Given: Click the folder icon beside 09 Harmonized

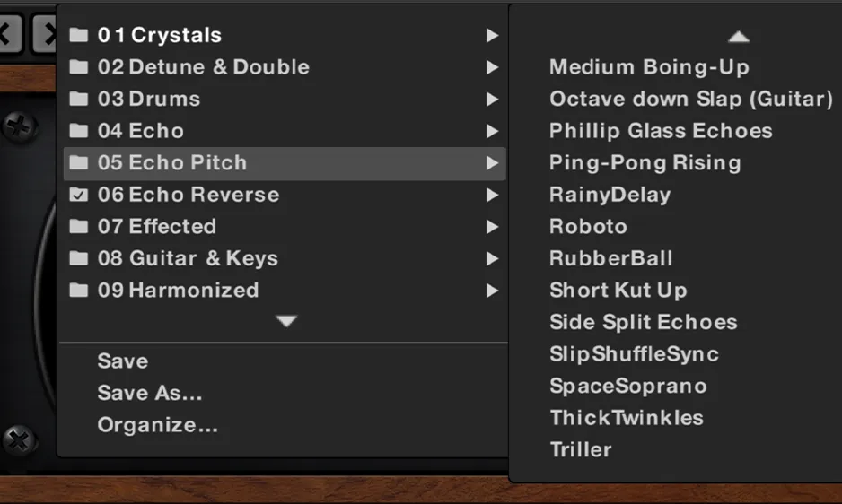Looking at the screenshot, I should point(79,291).
